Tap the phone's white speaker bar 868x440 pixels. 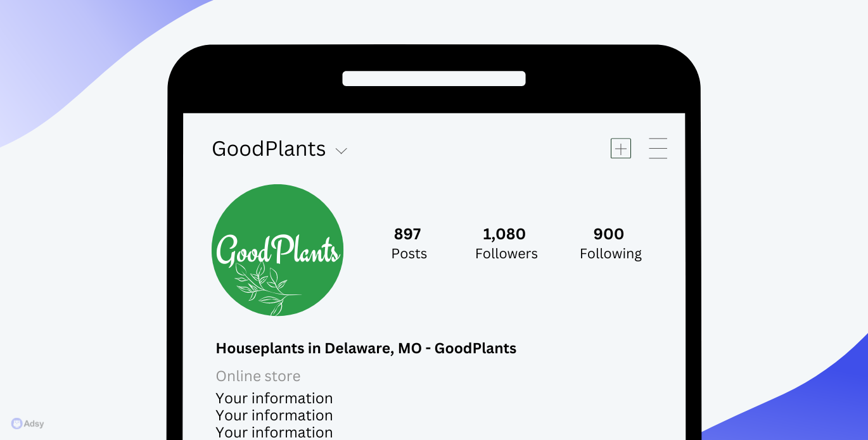point(434,79)
